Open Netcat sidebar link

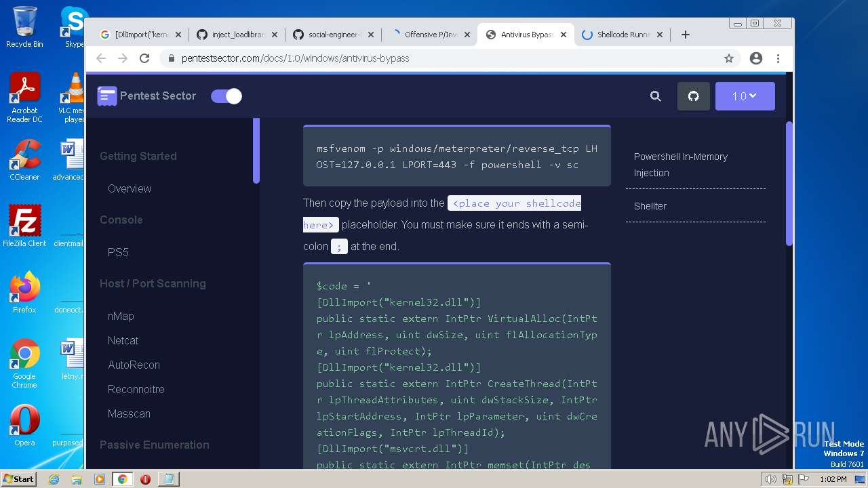point(123,340)
